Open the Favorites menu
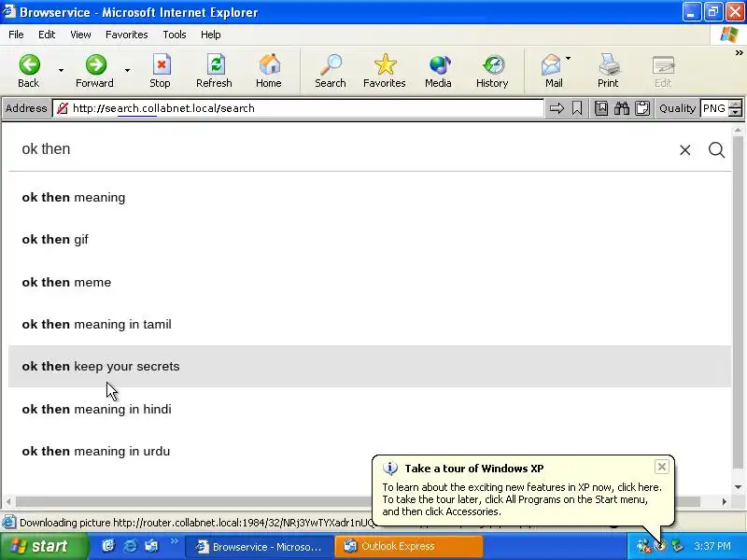The image size is (747, 560). tap(127, 35)
